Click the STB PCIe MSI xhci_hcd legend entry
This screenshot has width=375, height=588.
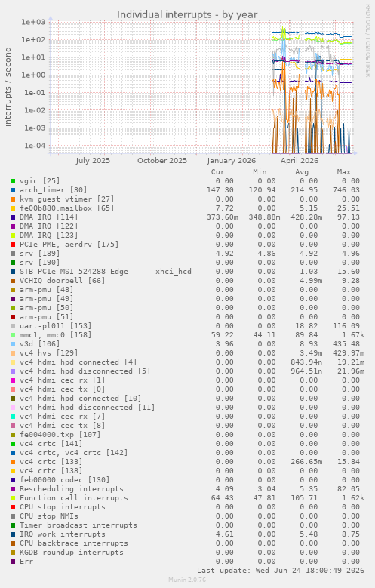(x=106, y=272)
